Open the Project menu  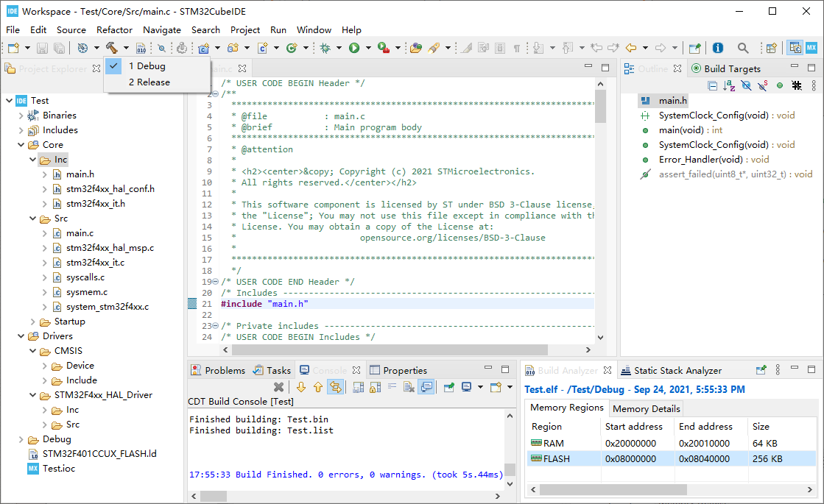245,30
